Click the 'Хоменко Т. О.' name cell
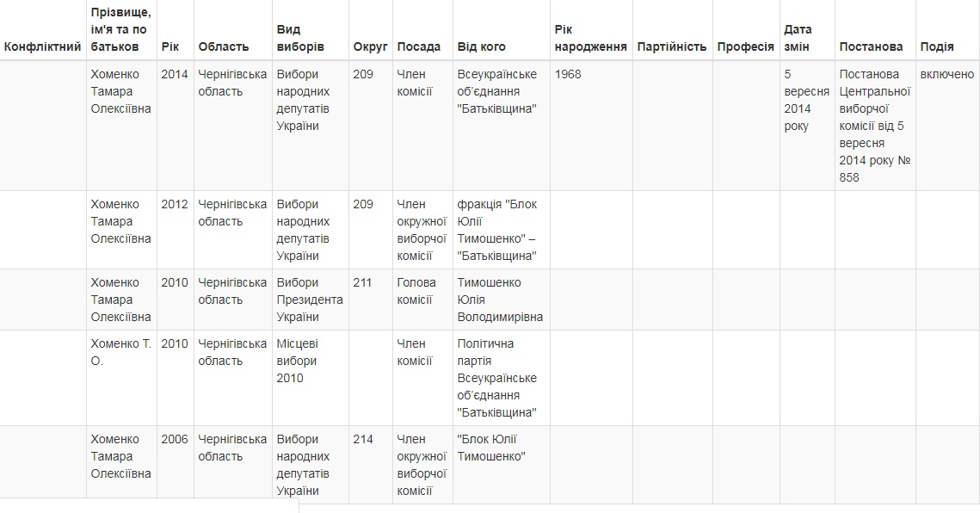This screenshot has width=980, height=513. point(121,352)
